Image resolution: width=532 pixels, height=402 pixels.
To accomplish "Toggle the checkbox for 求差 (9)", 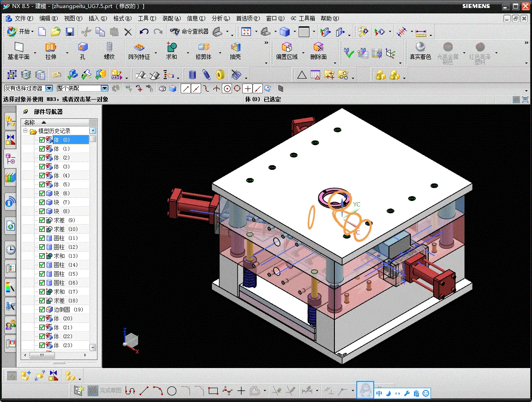I will coord(42,220).
